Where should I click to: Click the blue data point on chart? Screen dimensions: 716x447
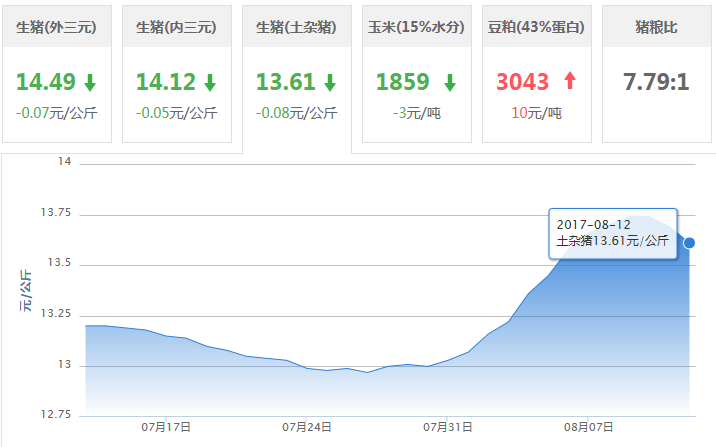click(689, 242)
